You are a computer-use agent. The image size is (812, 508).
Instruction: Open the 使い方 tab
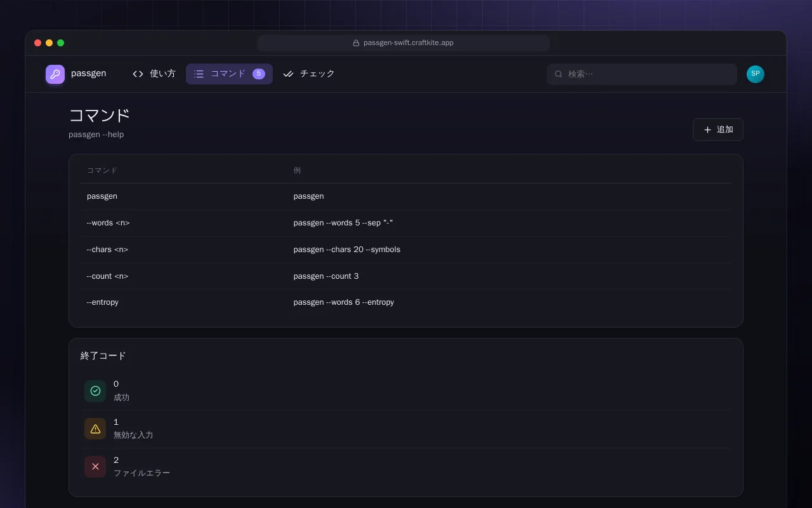(x=154, y=74)
